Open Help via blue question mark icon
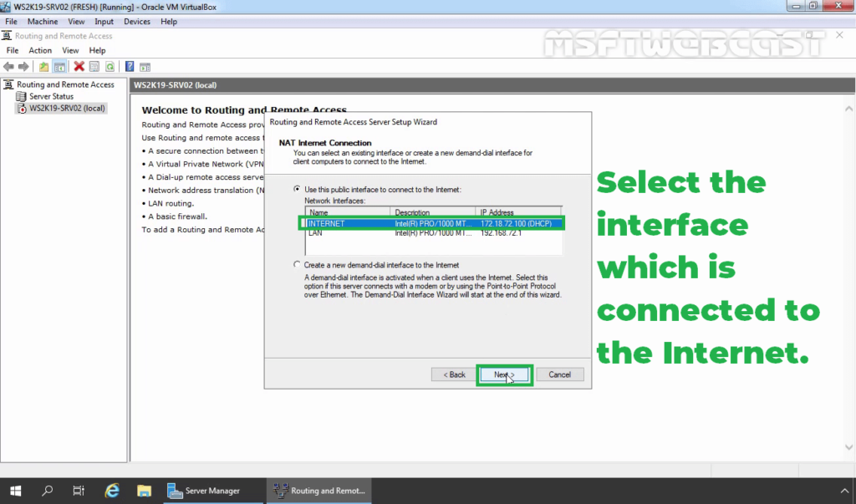This screenshot has width=856, height=504. pos(130,67)
